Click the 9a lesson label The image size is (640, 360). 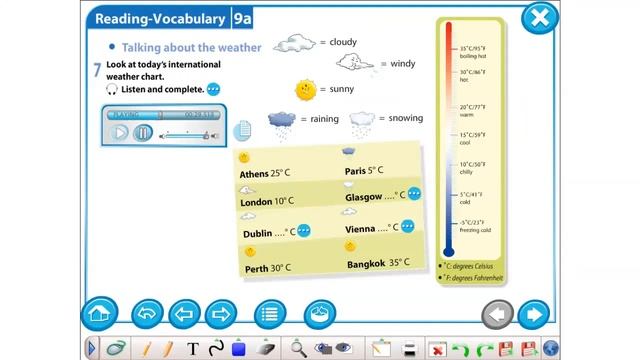coord(242,19)
